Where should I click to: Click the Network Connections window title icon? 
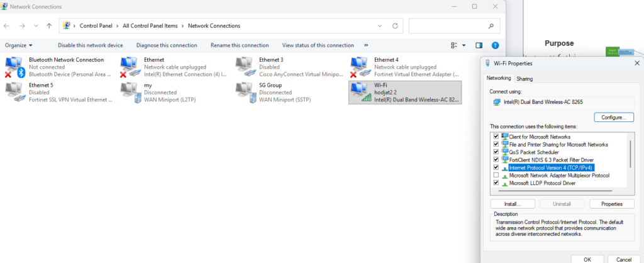pos(4,6)
